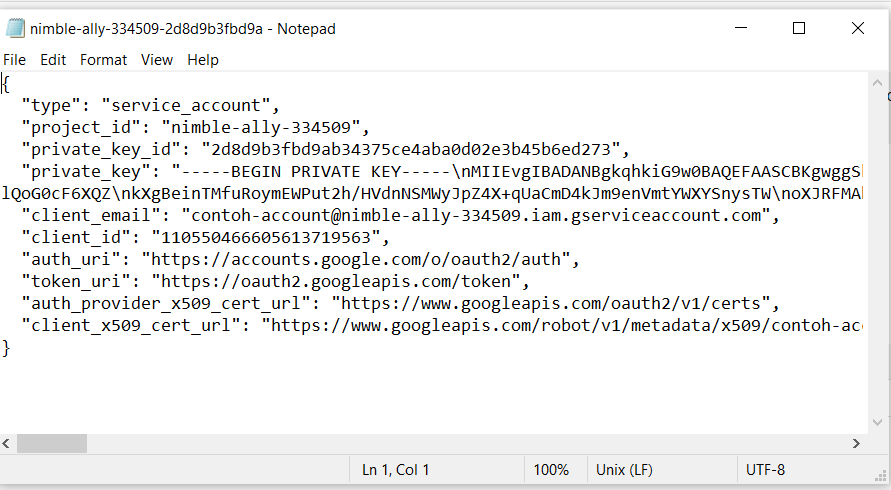This screenshot has height=490, width=891.
Task: Maximize the Notepad window
Action: point(799,28)
